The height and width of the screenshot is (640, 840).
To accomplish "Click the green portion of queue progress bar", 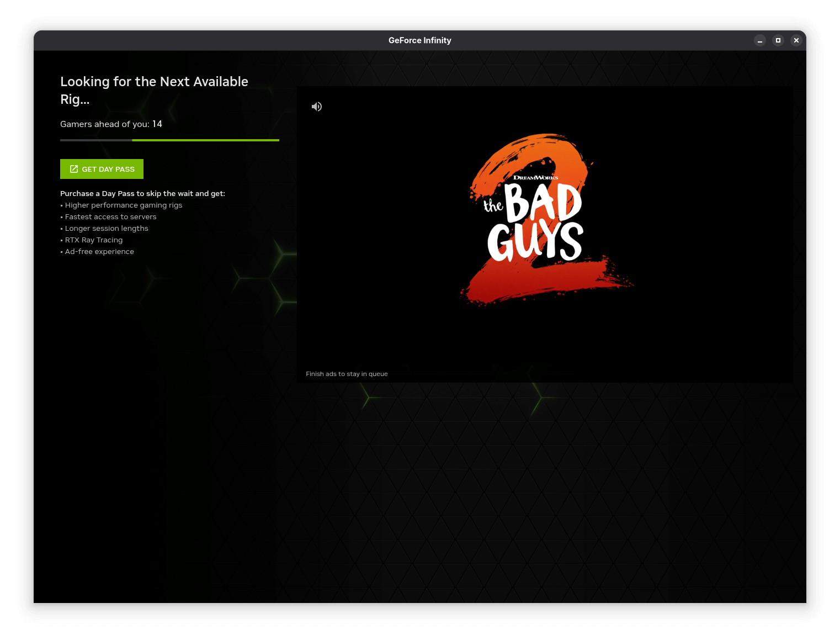I will pos(205,140).
